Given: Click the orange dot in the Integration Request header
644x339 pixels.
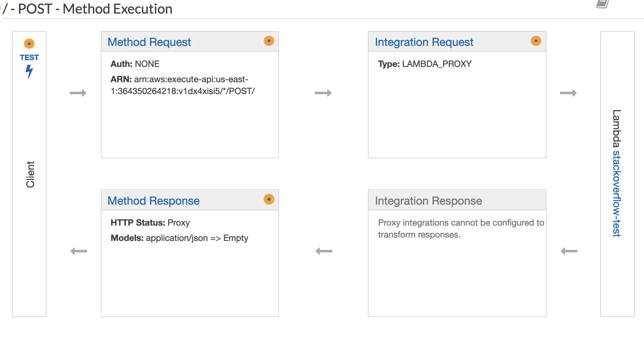Looking at the screenshot, I should click(x=536, y=41).
